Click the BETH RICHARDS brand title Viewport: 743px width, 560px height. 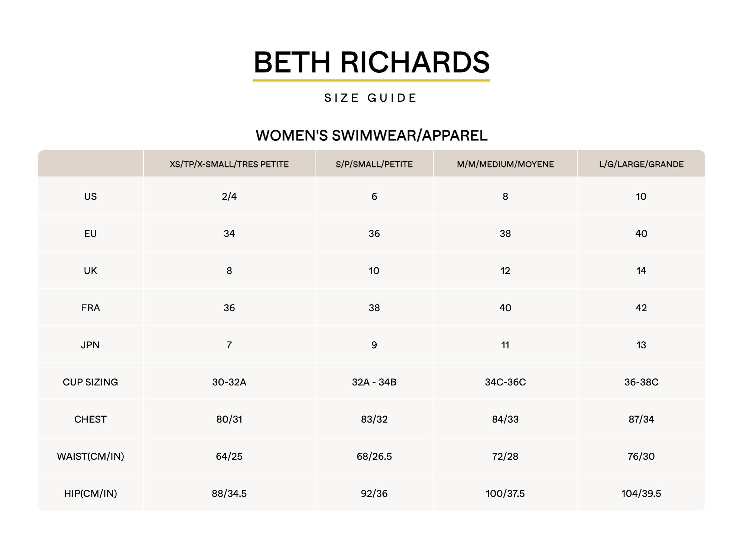(371, 62)
